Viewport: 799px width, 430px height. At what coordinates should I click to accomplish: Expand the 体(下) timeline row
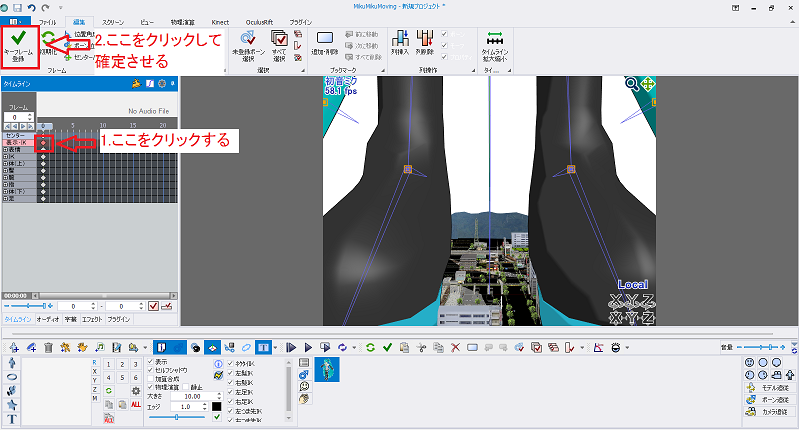[5, 192]
